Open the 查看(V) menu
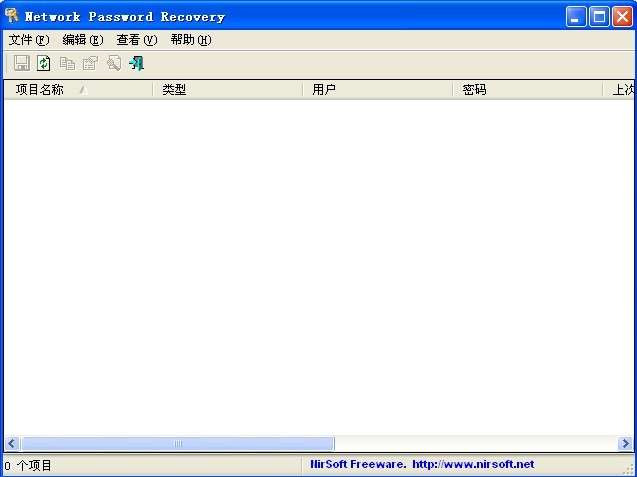This screenshot has width=637, height=477. click(136, 40)
